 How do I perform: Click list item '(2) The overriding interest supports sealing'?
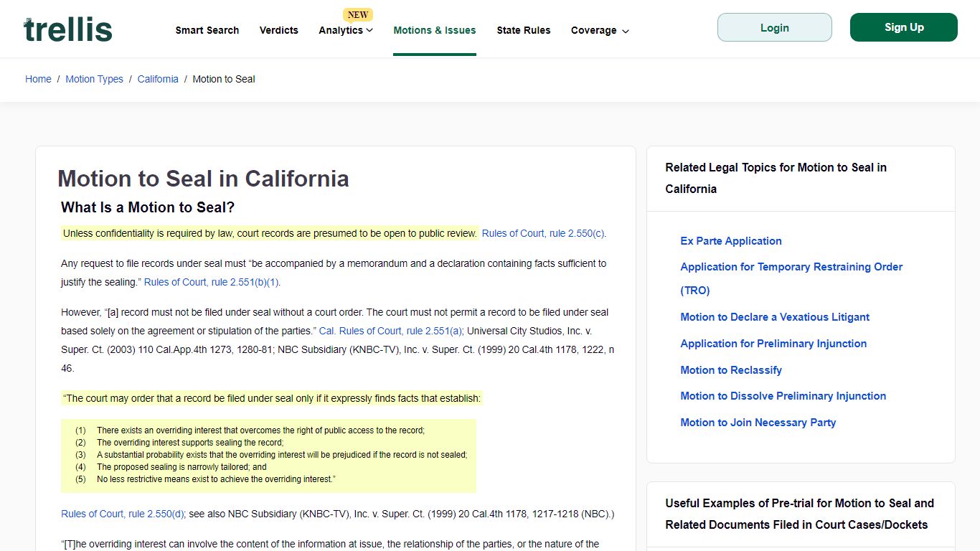(179, 443)
